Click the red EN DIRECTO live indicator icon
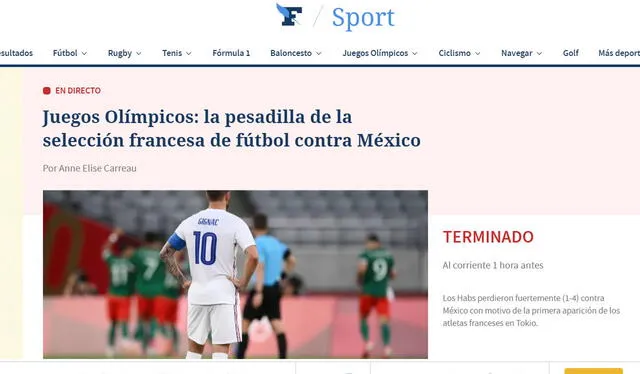Screen dimensions: 640x374 [x=47, y=91]
